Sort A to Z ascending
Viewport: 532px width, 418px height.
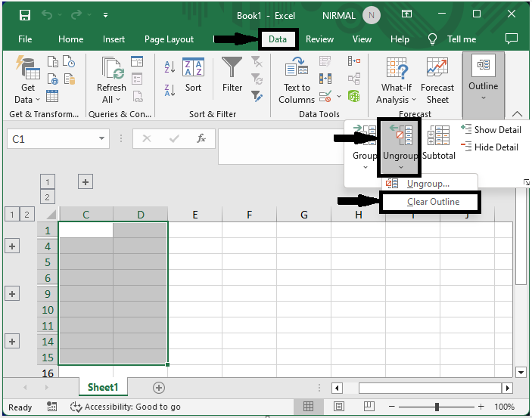[170, 67]
